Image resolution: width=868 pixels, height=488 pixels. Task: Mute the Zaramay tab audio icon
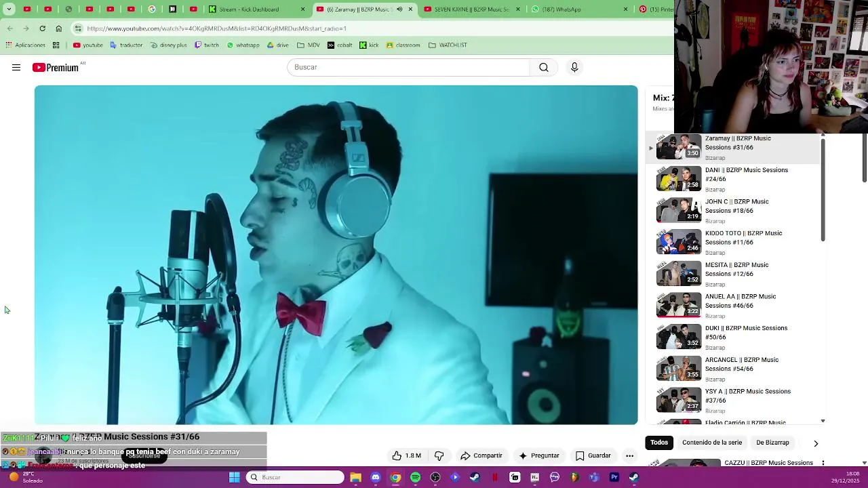tap(399, 9)
